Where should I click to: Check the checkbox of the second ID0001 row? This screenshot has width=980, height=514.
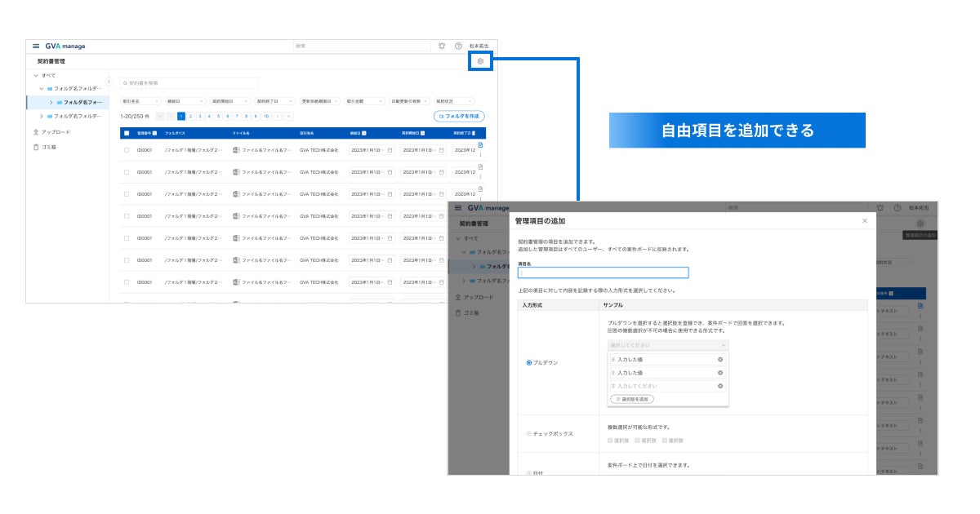pyautogui.click(x=127, y=172)
